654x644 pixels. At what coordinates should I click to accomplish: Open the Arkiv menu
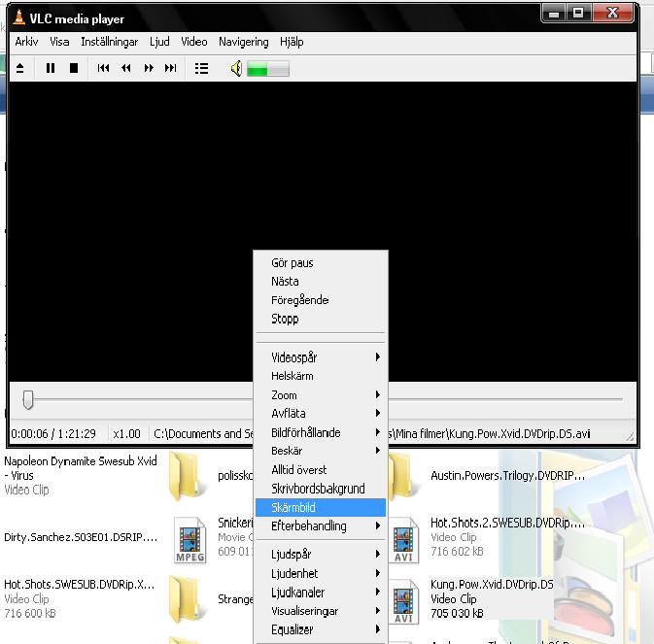(26, 42)
